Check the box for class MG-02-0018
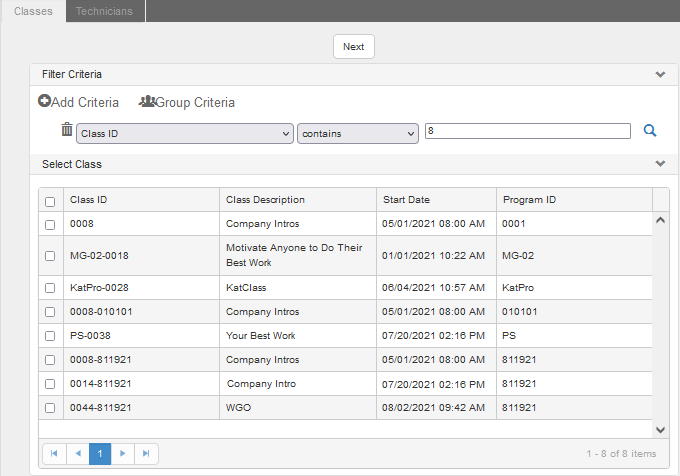 (50, 256)
